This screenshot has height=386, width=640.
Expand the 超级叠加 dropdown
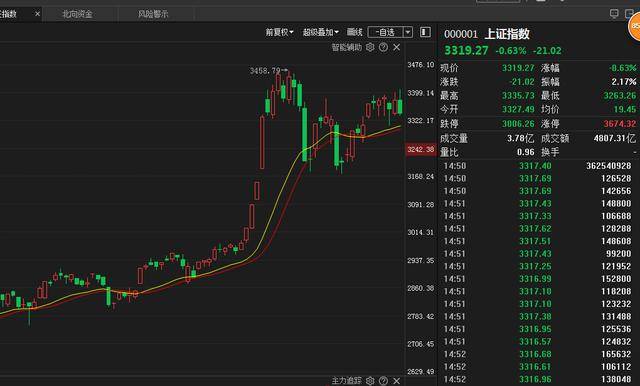320,32
